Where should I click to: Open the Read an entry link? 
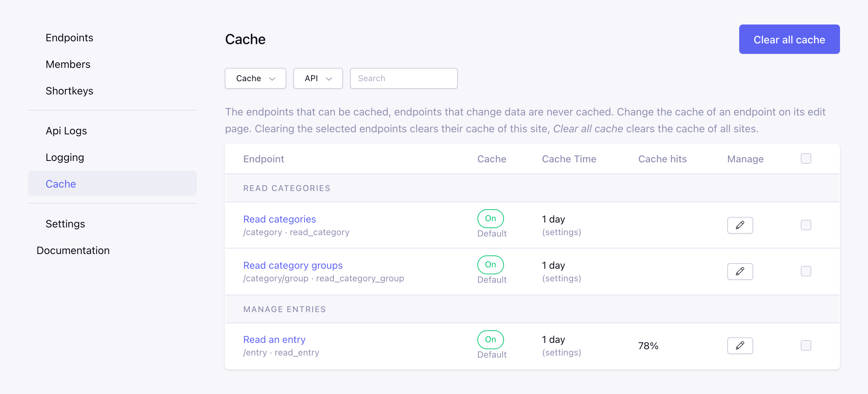tap(274, 339)
